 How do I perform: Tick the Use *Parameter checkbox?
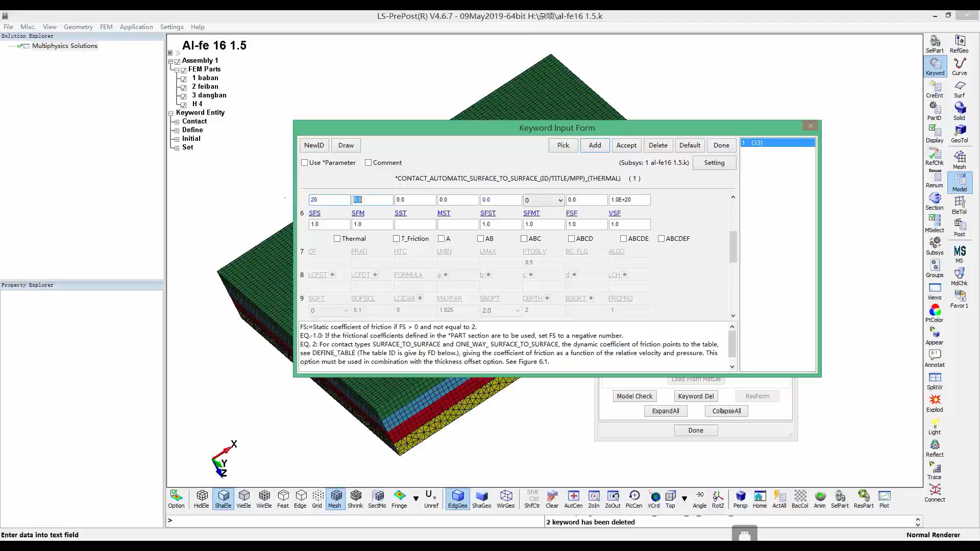[x=305, y=163]
